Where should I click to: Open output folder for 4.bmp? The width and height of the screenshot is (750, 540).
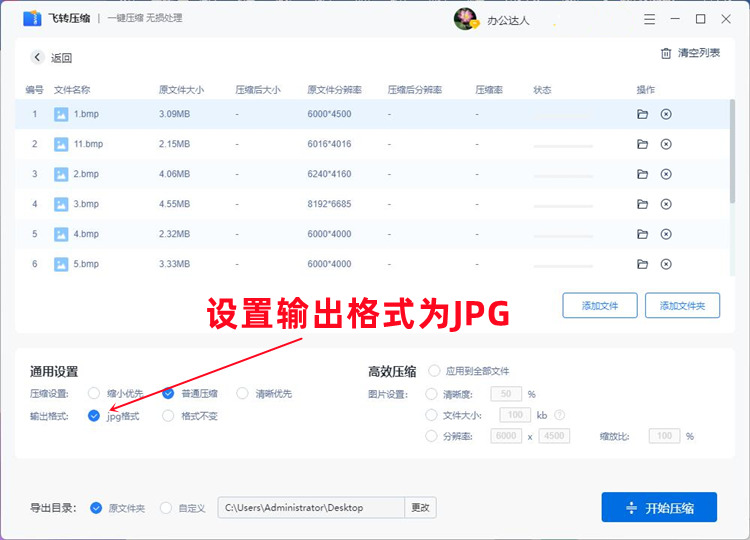pos(642,234)
